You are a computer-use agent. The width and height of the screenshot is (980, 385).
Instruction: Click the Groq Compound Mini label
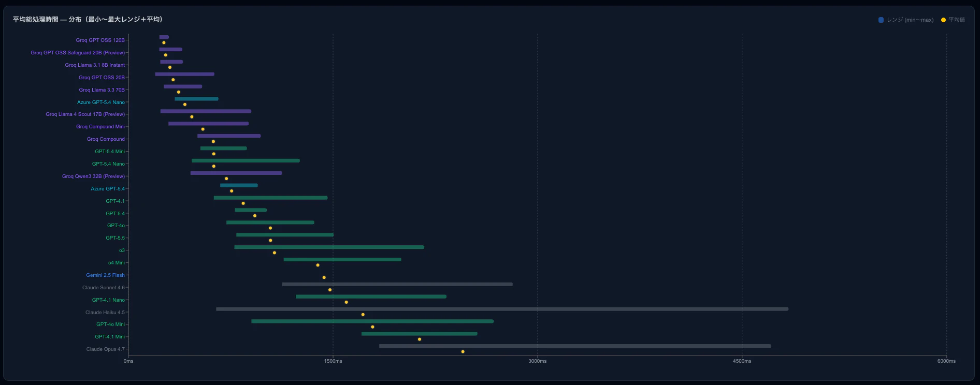coord(100,127)
